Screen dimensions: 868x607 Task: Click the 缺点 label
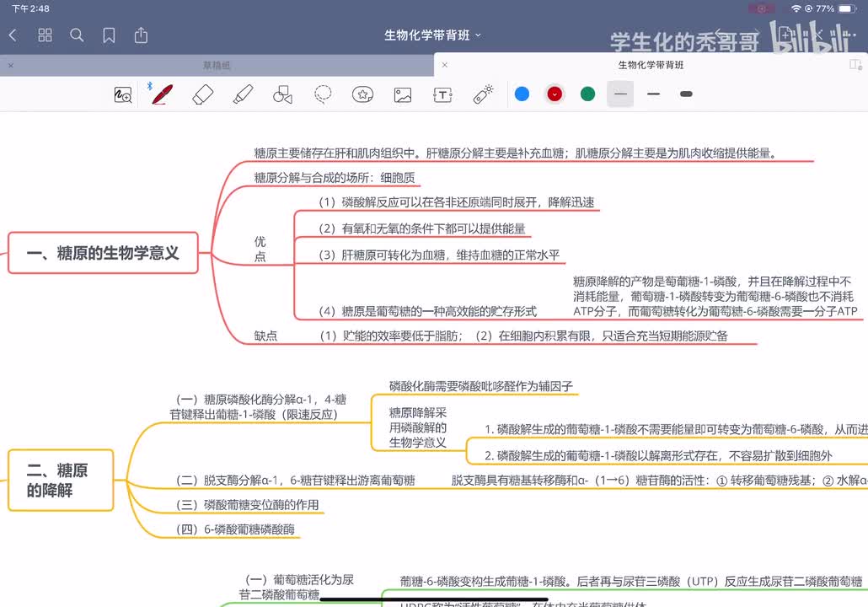pyautogui.click(x=265, y=336)
